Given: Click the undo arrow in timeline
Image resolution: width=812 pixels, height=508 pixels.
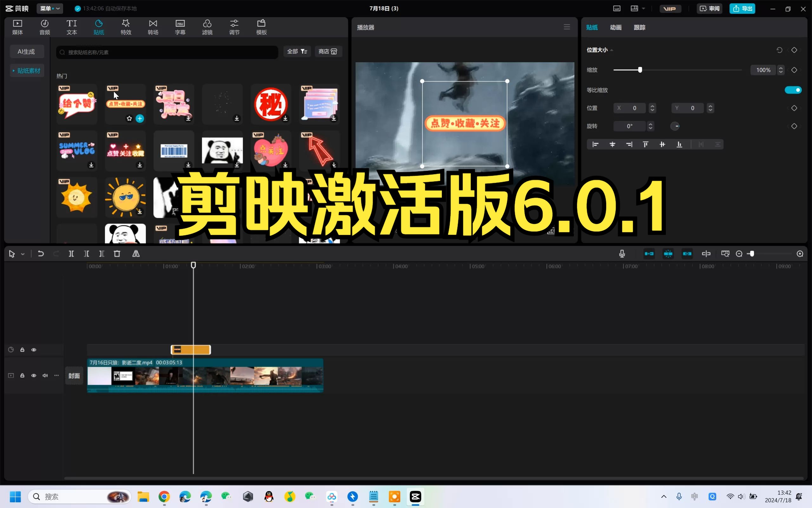Looking at the screenshot, I should 41,254.
